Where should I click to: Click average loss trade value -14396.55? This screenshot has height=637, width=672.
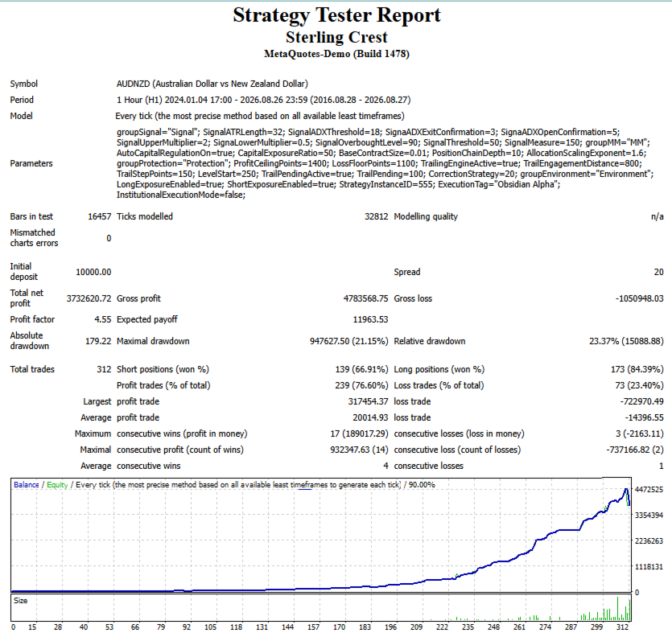click(x=644, y=417)
